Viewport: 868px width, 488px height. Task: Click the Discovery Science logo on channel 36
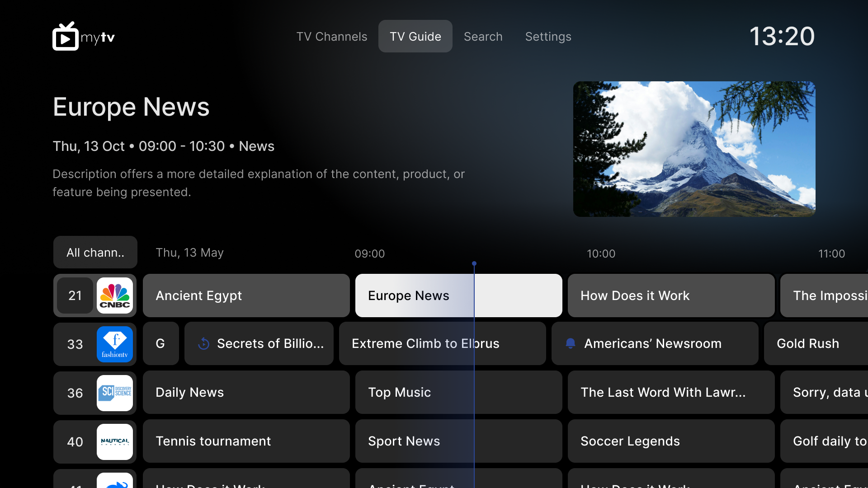pyautogui.click(x=114, y=393)
